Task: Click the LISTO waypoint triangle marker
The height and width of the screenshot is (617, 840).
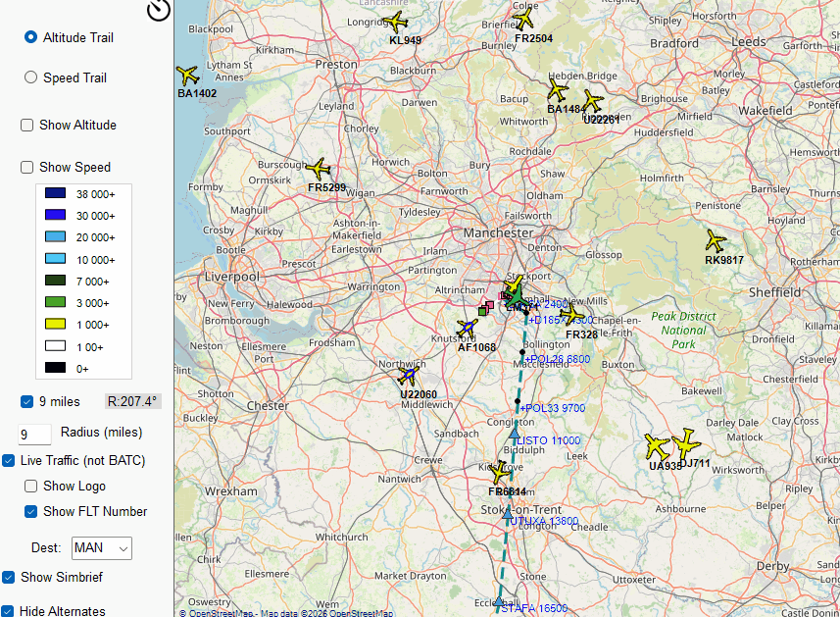Action: click(x=514, y=432)
